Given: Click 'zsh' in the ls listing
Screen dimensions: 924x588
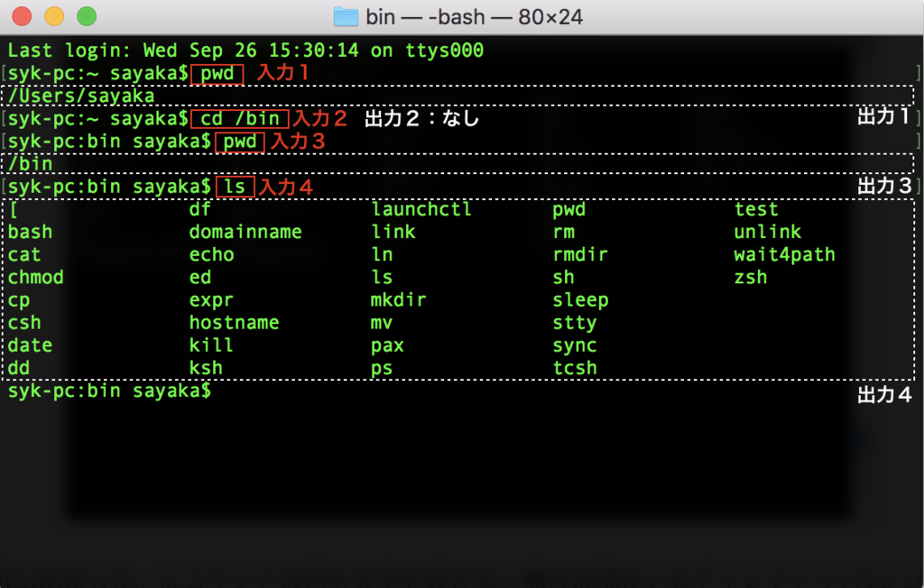Looking at the screenshot, I should (x=751, y=278).
